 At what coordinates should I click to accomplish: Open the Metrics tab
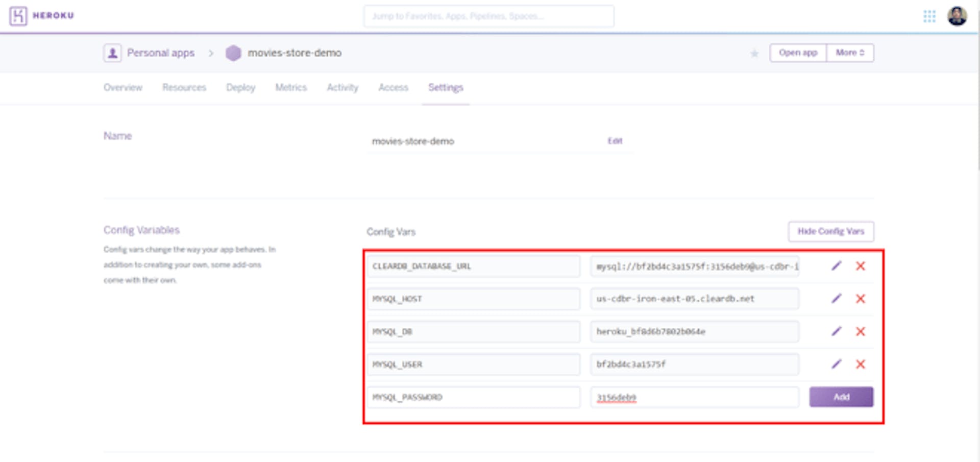coord(291,87)
